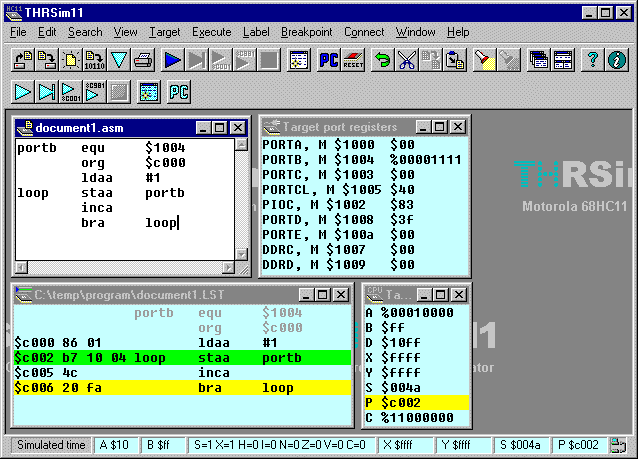Viewport: 638px width, 459px height.
Task: Click the Cut scissors icon
Action: point(406,59)
